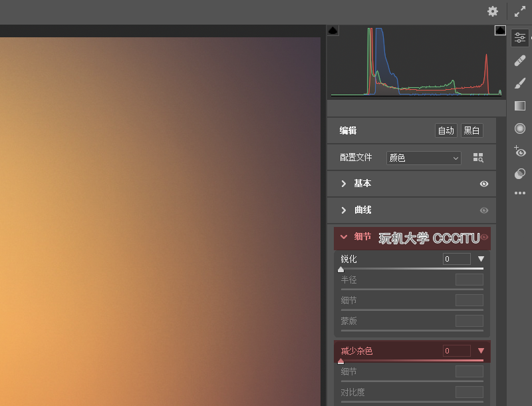Click the 自动 button
Screen dimensions: 532x406
click(446, 130)
